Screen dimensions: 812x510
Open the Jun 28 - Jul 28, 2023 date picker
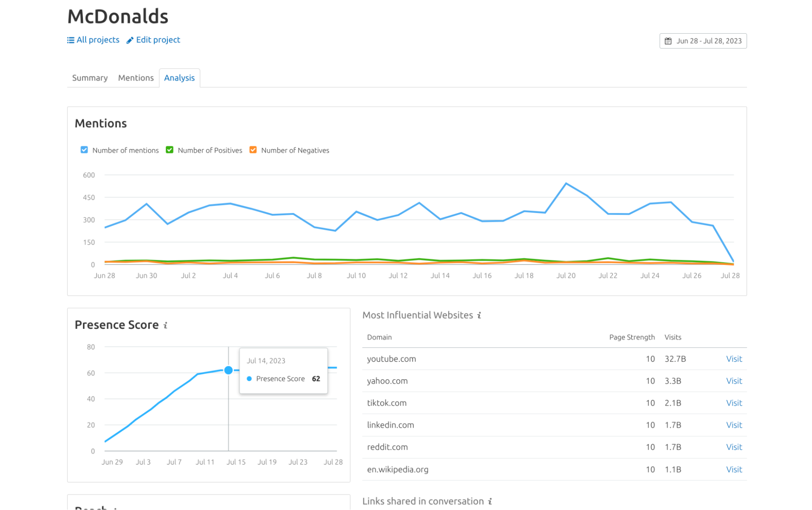[703, 41]
